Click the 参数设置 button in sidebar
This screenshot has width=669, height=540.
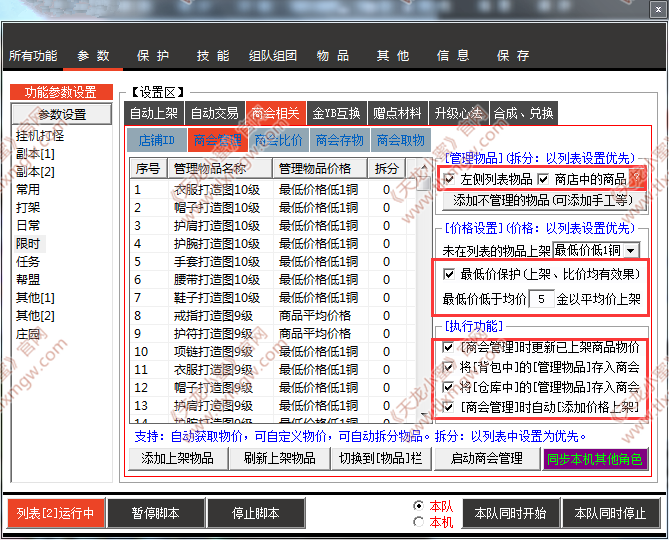[x=62, y=114]
